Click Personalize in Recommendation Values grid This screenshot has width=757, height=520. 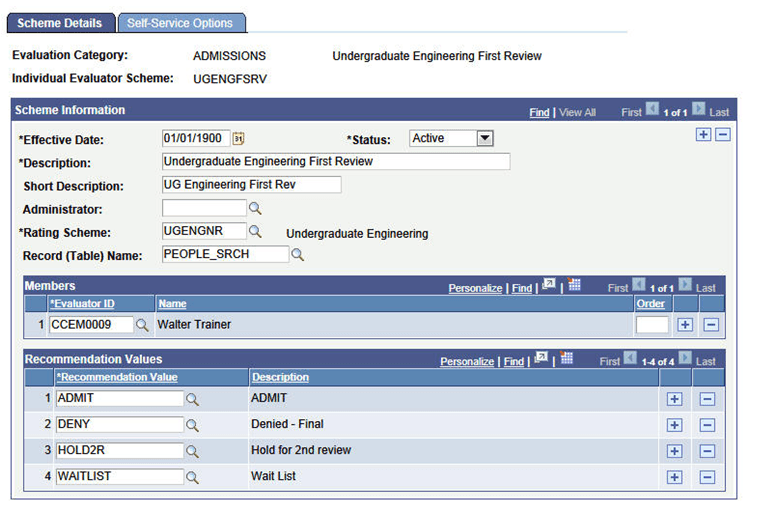(467, 362)
